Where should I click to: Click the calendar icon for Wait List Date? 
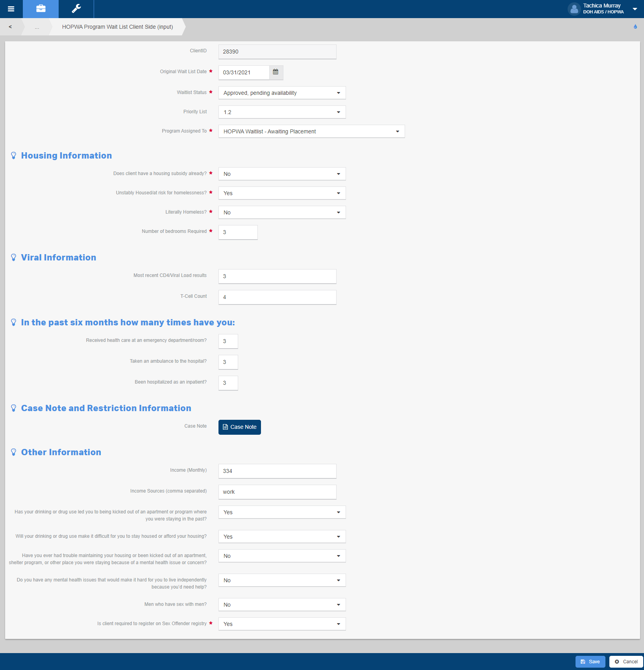tap(276, 72)
